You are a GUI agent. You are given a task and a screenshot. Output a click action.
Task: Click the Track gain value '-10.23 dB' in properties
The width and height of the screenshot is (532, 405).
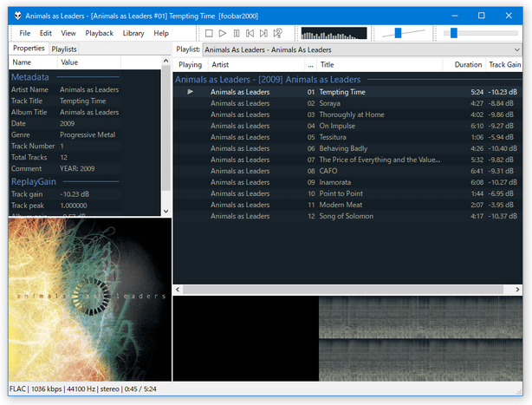click(75, 194)
